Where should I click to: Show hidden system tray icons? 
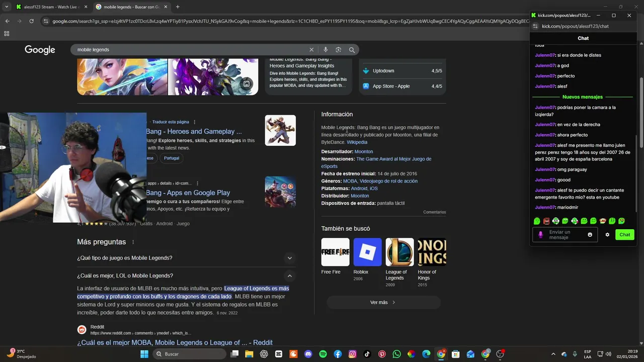(553, 354)
